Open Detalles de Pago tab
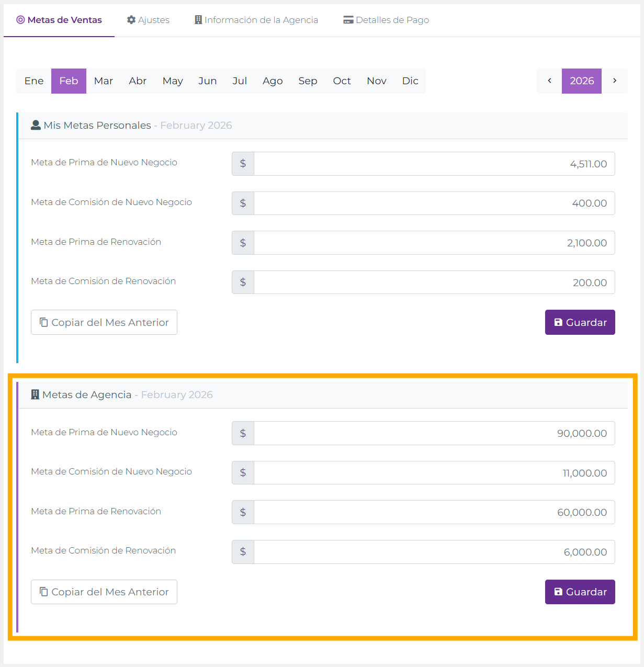This screenshot has height=667, width=644. pyautogui.click(x=386, y=20)
